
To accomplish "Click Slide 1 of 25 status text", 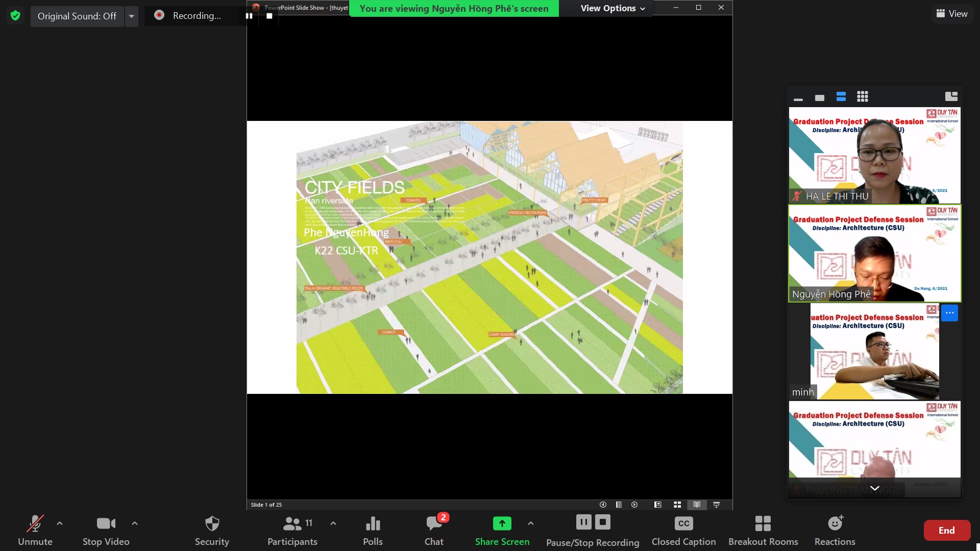I will (x=266, y=505).
